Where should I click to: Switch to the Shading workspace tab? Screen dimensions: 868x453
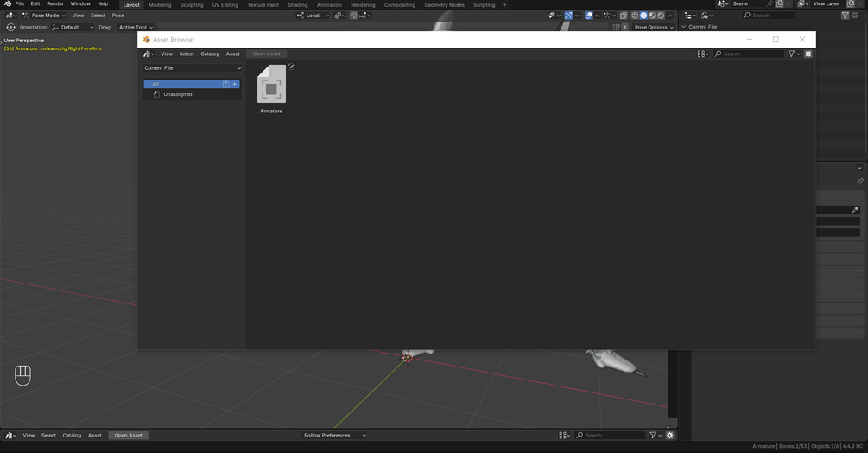(298, 5)
